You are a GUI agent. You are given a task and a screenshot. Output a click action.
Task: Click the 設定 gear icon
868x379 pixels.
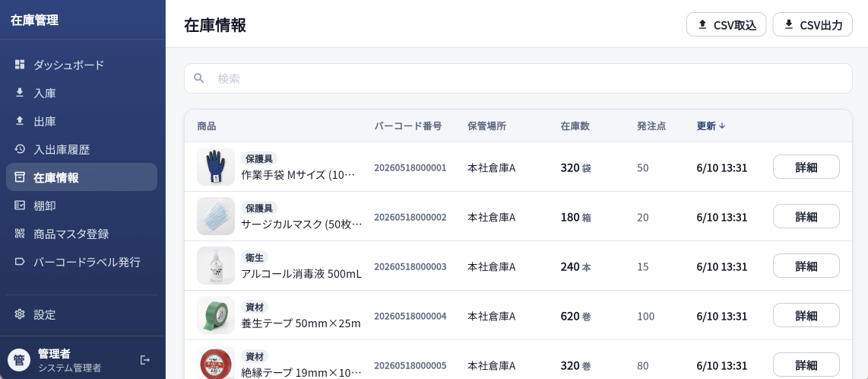[20, 314]
